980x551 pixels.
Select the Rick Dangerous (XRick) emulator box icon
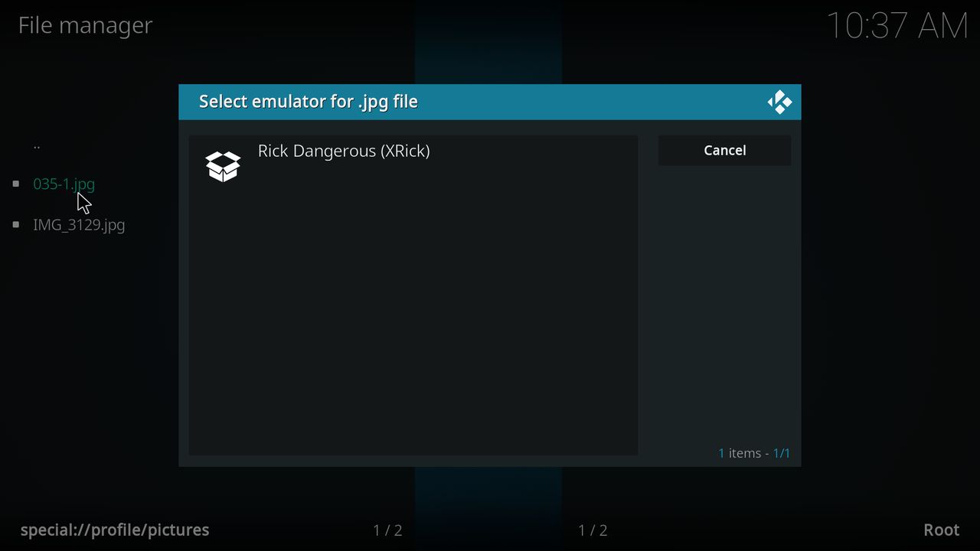[223, 166]
